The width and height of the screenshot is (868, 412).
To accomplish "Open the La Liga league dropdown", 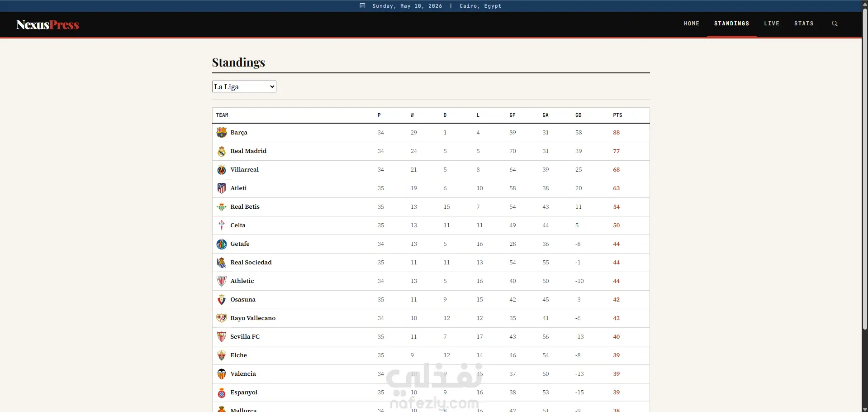I will pos(244,86).
